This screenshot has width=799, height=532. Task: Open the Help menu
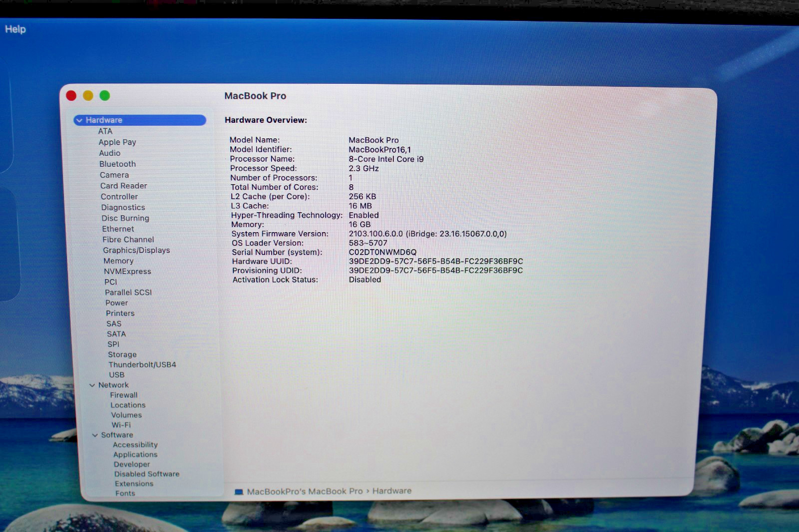point(15,29)
